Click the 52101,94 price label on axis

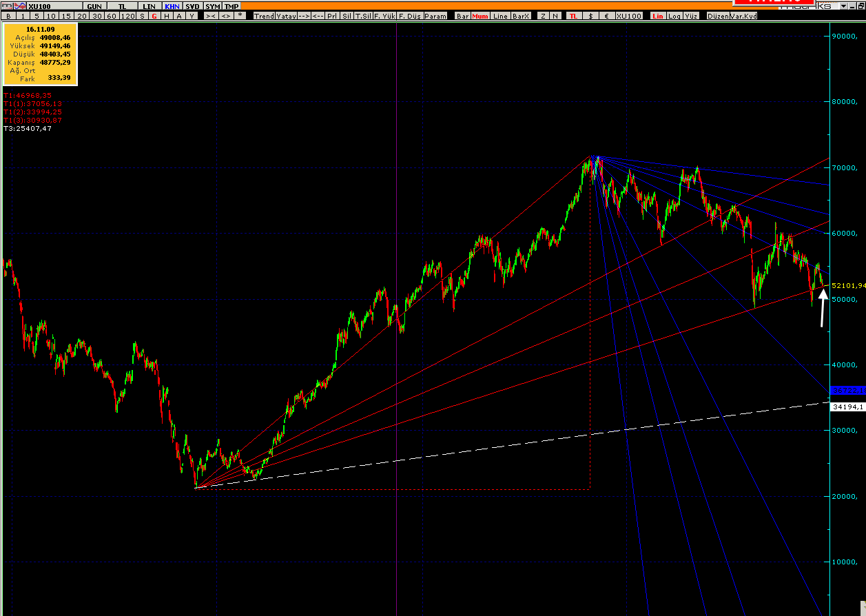tap(847, 285)
